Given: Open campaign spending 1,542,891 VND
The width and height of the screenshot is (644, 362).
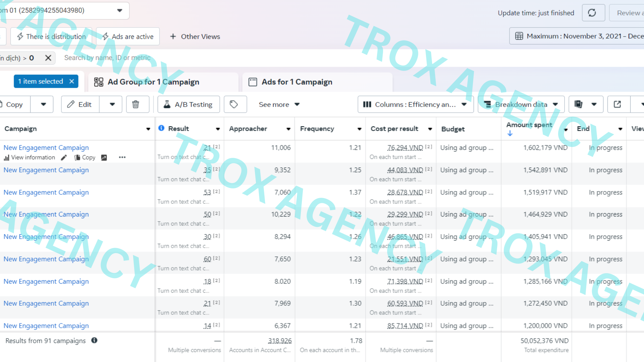Looking at the screenshot, I should pyautogui.click(x=46, y=170).
